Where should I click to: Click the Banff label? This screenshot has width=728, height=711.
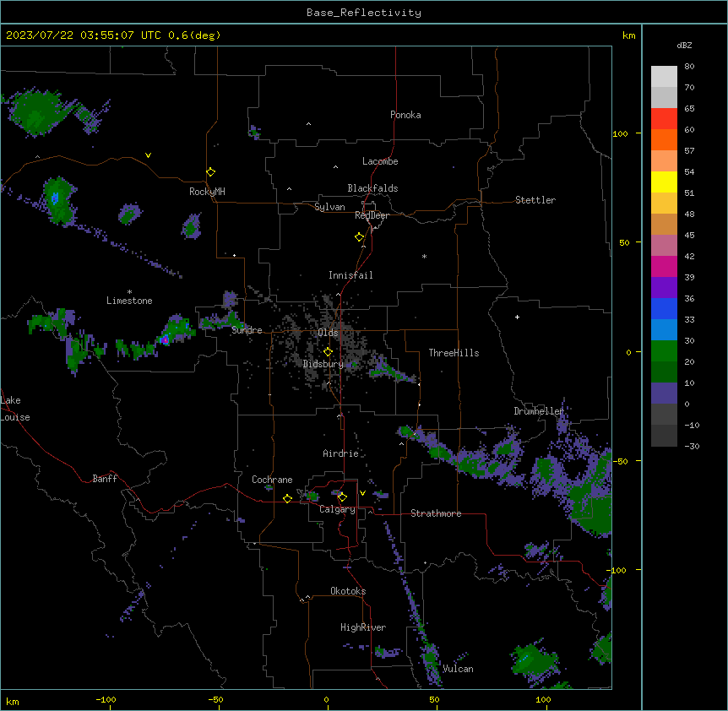point(105,479)
